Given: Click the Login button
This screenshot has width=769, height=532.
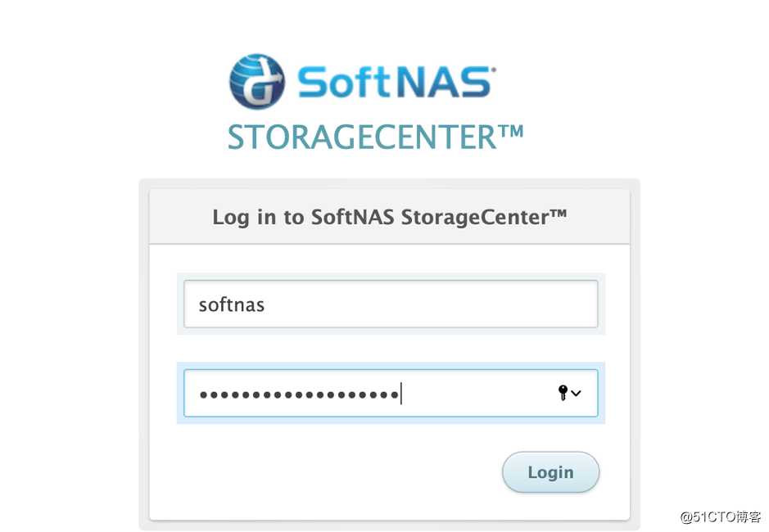Looking at the screenshot, I should point(550,472).
